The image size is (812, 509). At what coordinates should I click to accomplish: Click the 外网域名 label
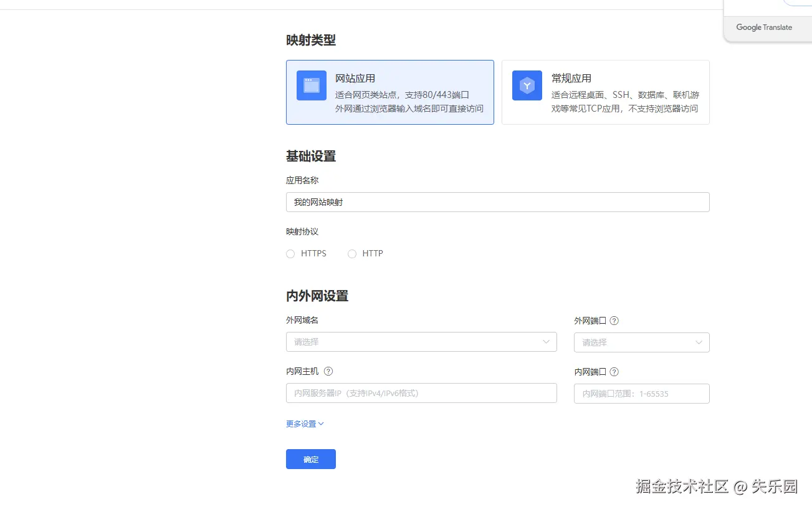click(302, 320)
